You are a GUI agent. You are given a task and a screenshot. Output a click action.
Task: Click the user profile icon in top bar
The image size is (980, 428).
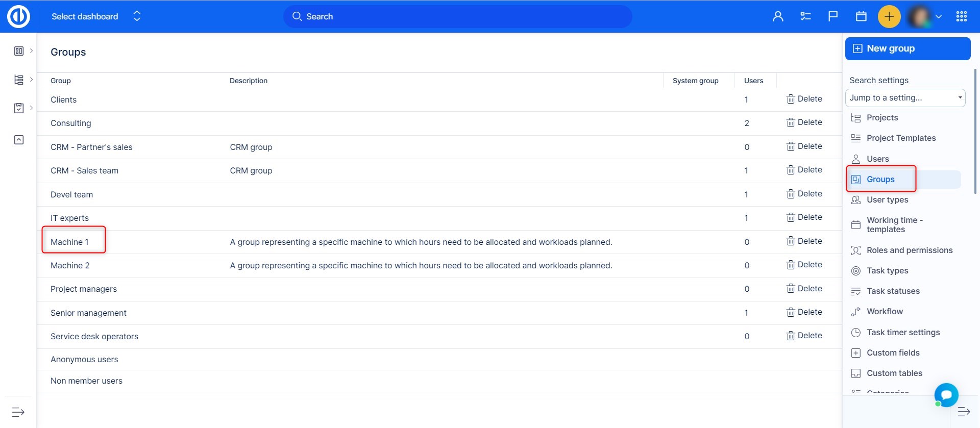[x=777, y=16]
